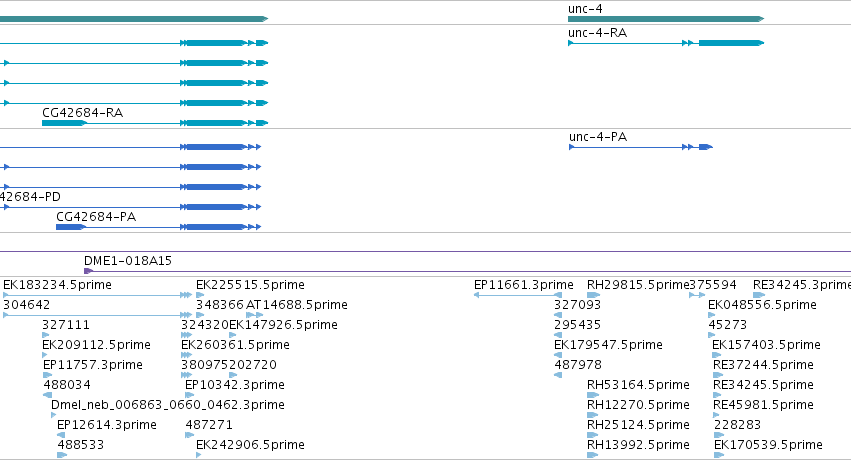Select the 327093 arrow glyph
The width and height of the screenshot is (851, 460).
pos(558,315)
